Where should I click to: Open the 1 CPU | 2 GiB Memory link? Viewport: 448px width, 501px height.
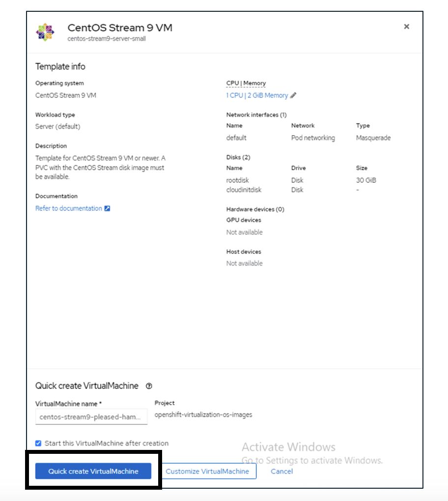pos(257,95)
